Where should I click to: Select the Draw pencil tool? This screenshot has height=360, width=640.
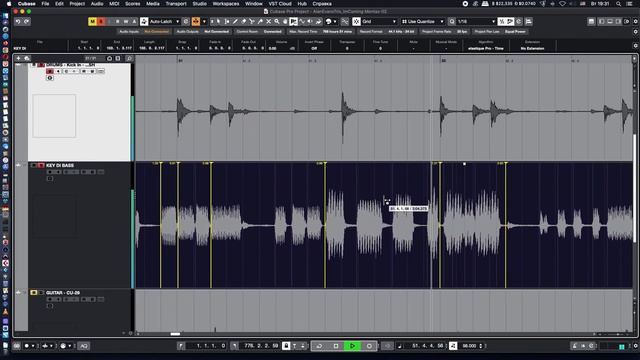point(235,21)
